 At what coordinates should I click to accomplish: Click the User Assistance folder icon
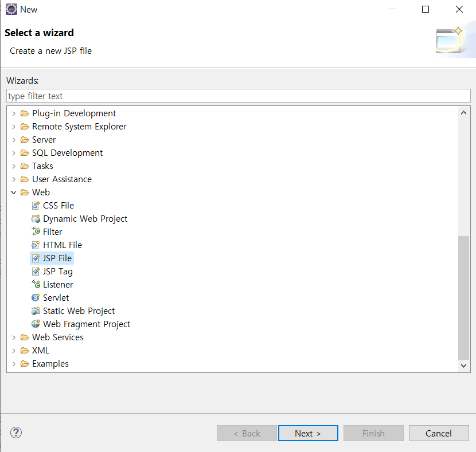[25, 179]
